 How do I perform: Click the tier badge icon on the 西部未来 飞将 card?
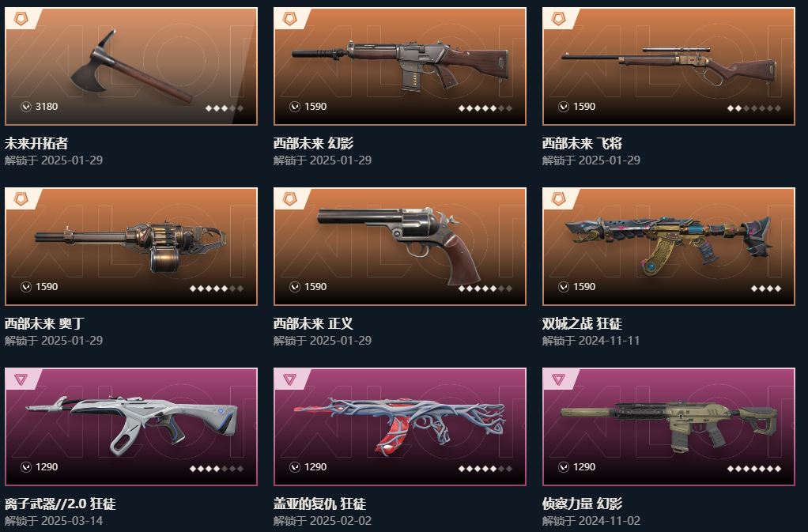[559, 19]
